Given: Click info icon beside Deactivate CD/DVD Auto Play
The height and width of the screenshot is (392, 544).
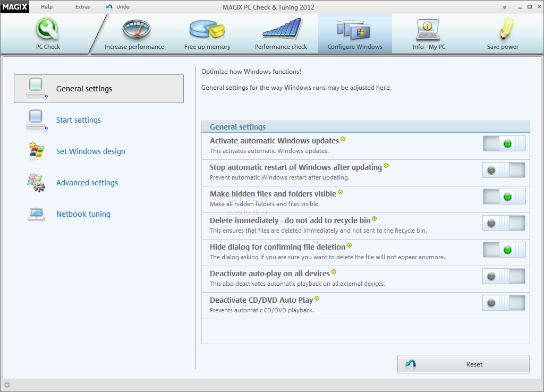Looking at the screenshot, I should 317,299.
